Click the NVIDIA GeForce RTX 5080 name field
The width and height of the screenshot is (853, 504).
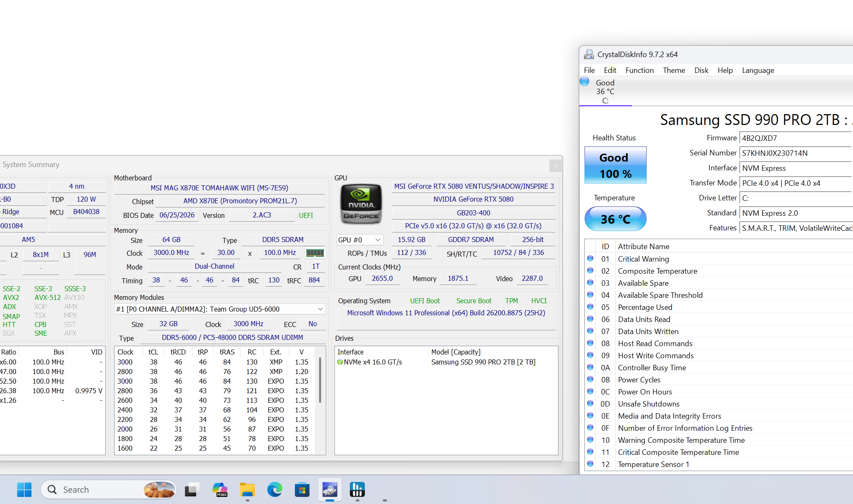(x=473, y=200)
